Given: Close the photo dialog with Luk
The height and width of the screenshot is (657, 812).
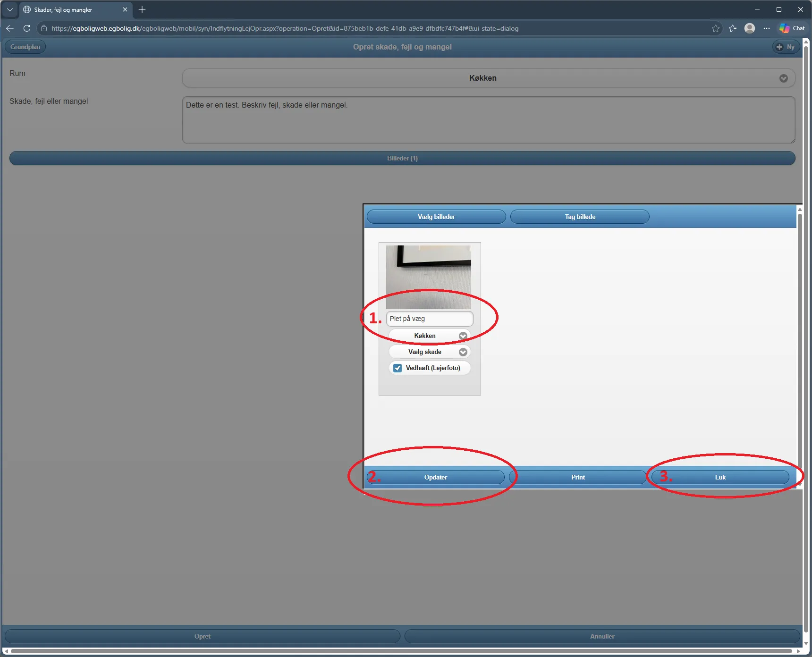Looking at the screenshot, I should (720, 477).
